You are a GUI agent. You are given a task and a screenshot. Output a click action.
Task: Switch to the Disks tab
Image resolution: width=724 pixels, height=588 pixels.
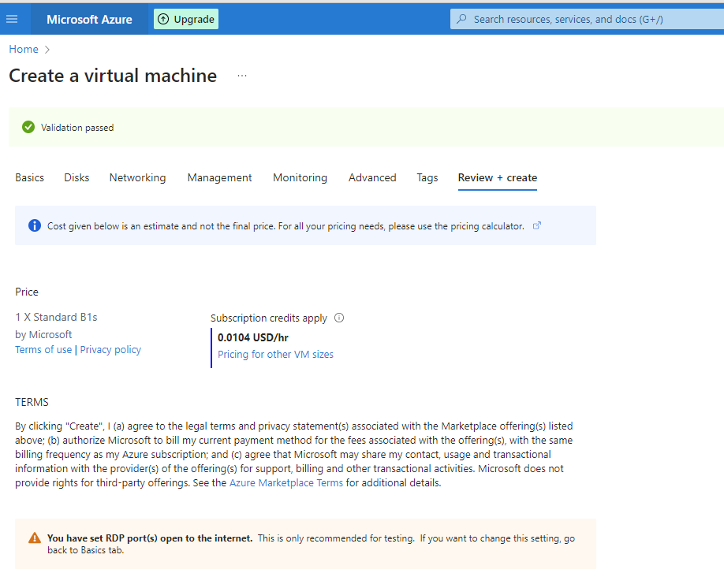[x=76, y=177]
